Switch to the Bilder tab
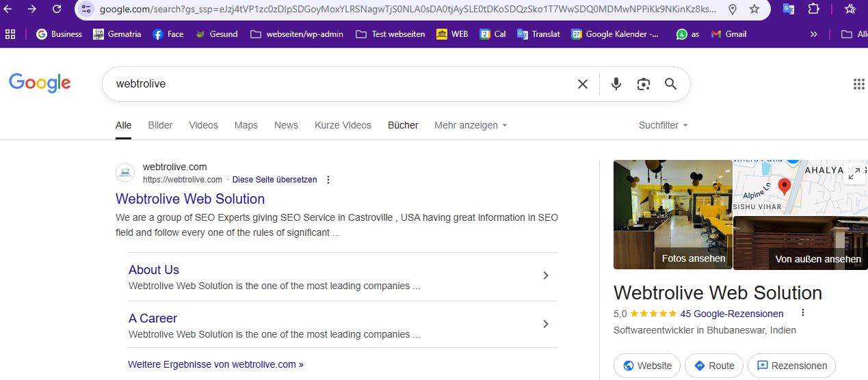 pos(160,125)
